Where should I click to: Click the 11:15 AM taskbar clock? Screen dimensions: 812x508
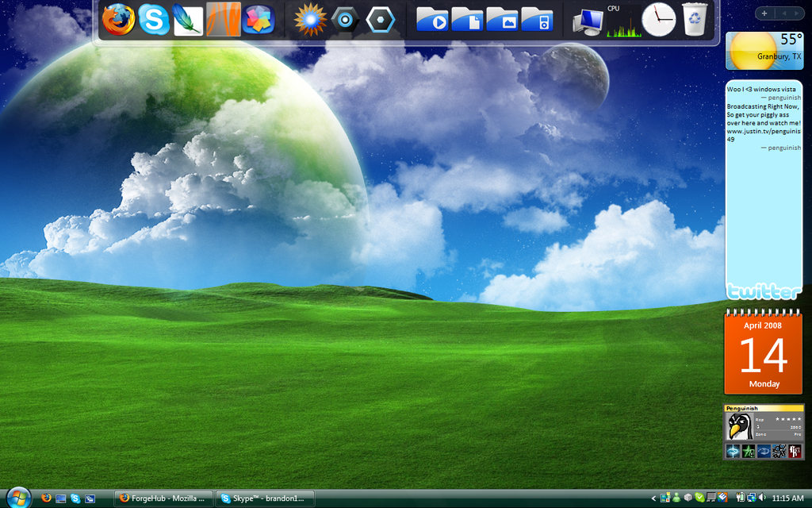(x=787, y=498)
